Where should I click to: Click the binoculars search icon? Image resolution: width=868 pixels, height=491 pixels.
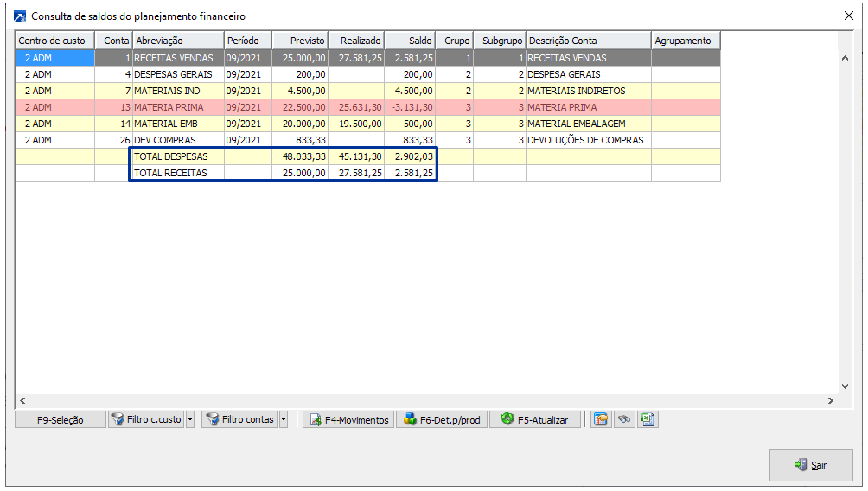tap(623, 419)
